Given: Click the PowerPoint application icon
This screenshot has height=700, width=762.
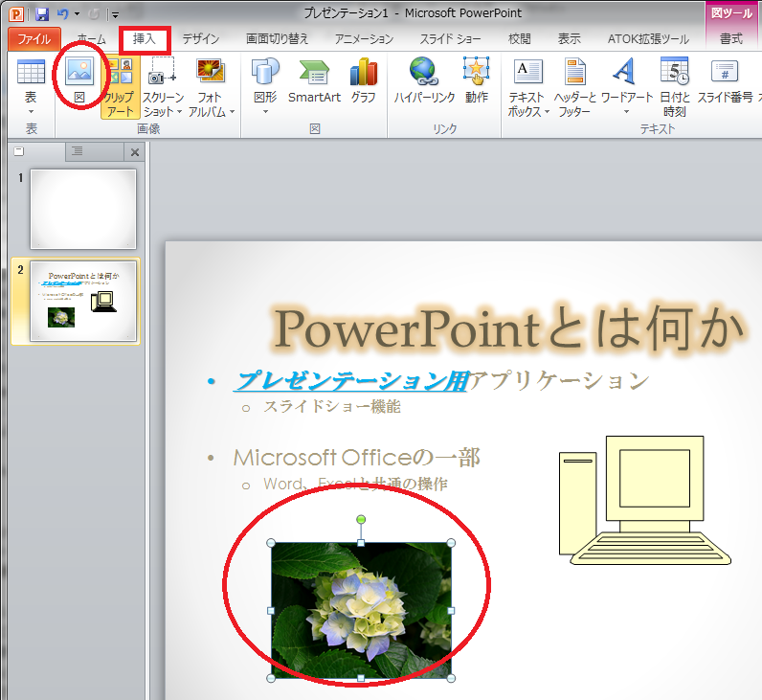Looking at the screenshot, I should (16, 14).
